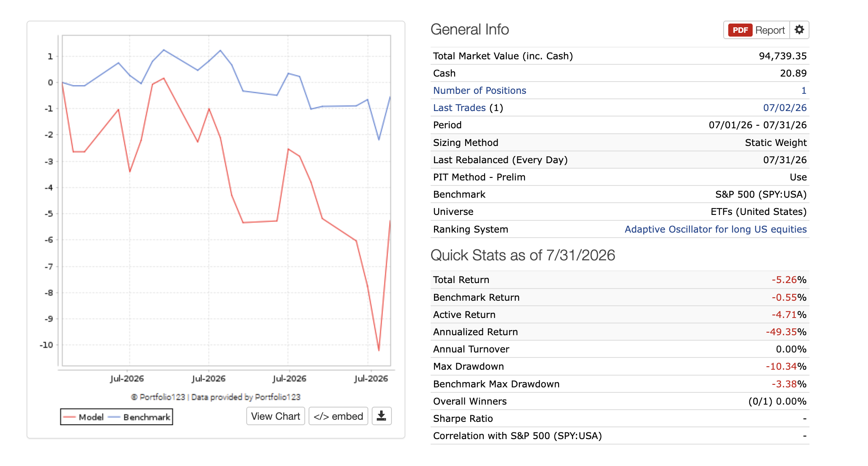Click the blue Benchmark legend entry
Image resolution: width=868 pixels, height=466 pixels.
(x=139, y=417)
